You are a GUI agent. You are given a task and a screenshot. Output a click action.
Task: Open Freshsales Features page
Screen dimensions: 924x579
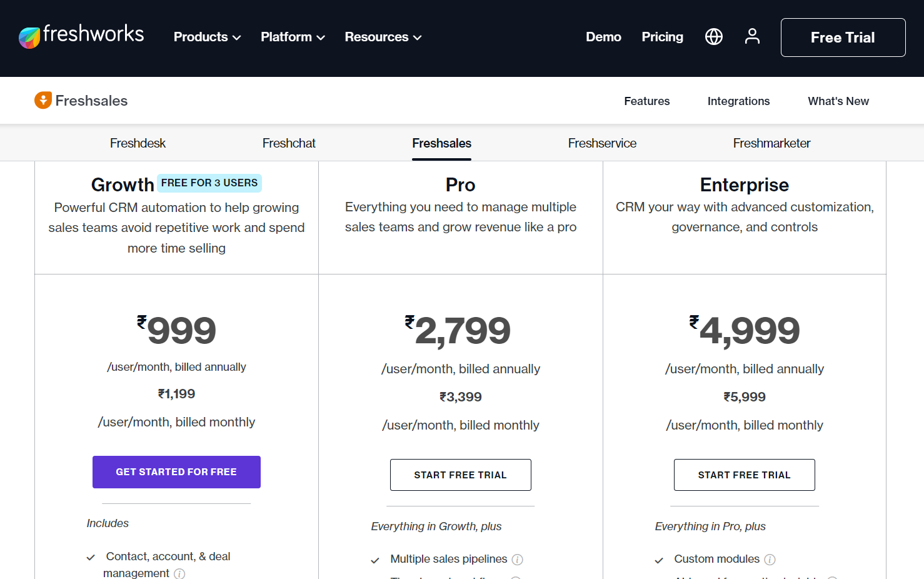click(x=646, y=101)
